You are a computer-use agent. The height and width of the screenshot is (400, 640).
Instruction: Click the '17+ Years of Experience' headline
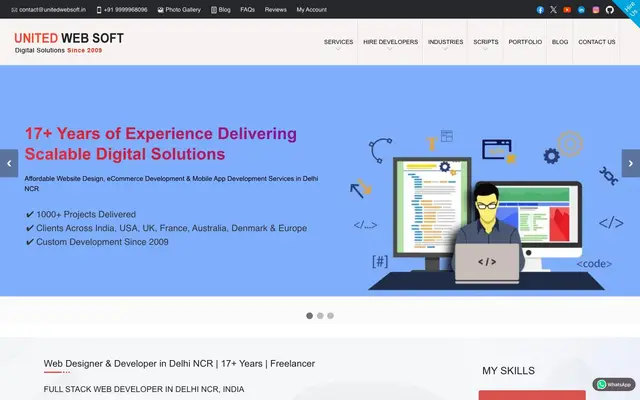pos(161,144)
